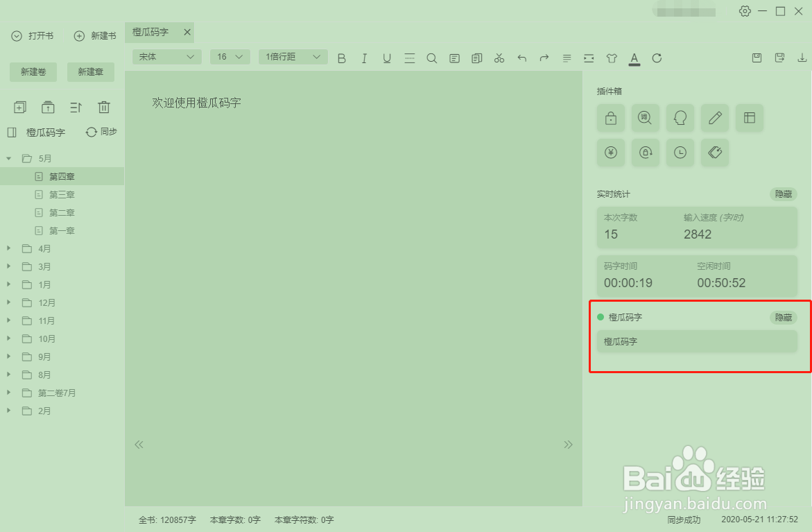
Task: Click the indent width arrows icon
Action: tap(589, 58)
